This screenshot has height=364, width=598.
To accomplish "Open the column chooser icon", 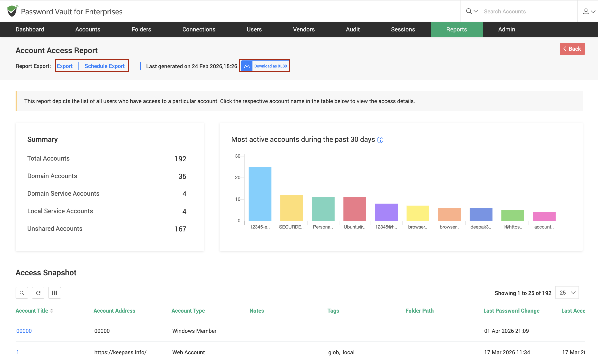I will (54, 293).
